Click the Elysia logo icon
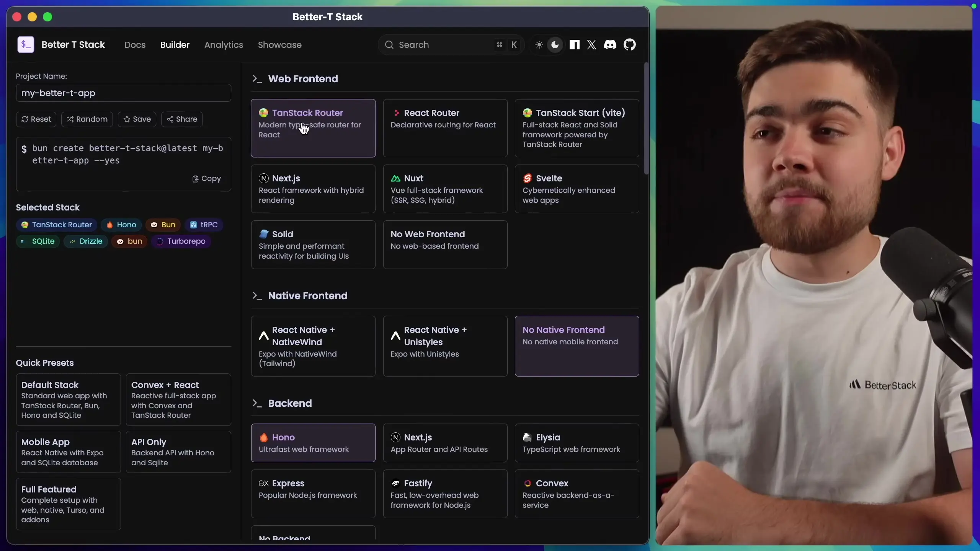 (x=528, y=437)
